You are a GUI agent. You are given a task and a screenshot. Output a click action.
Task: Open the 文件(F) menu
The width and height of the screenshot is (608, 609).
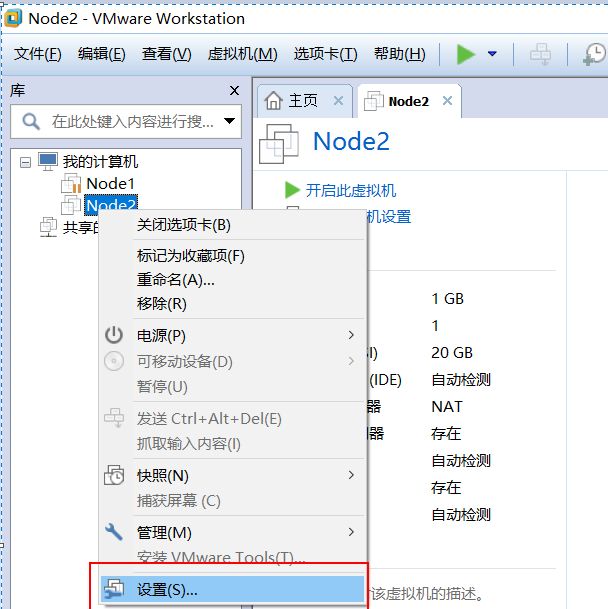coord(38,54)
